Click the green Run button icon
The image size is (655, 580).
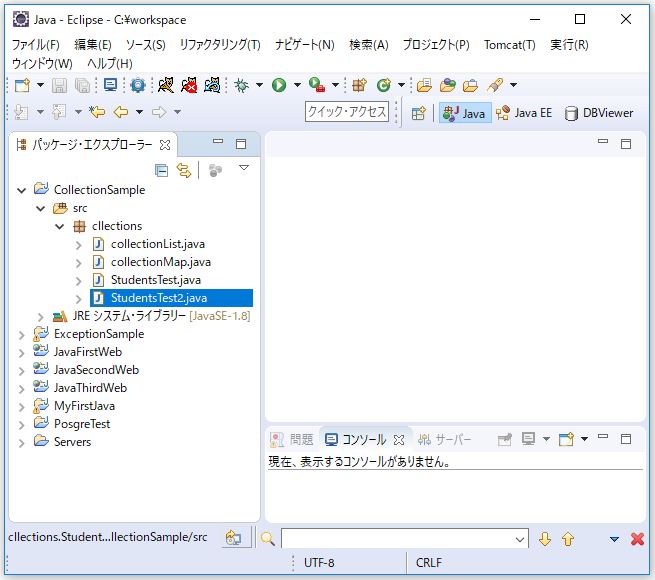[x=279, y=85]
